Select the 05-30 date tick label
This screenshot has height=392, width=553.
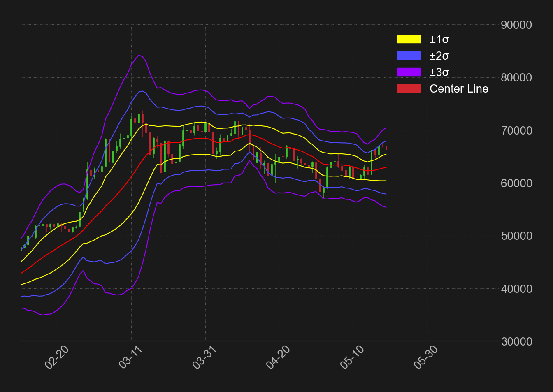coord(426,357)
